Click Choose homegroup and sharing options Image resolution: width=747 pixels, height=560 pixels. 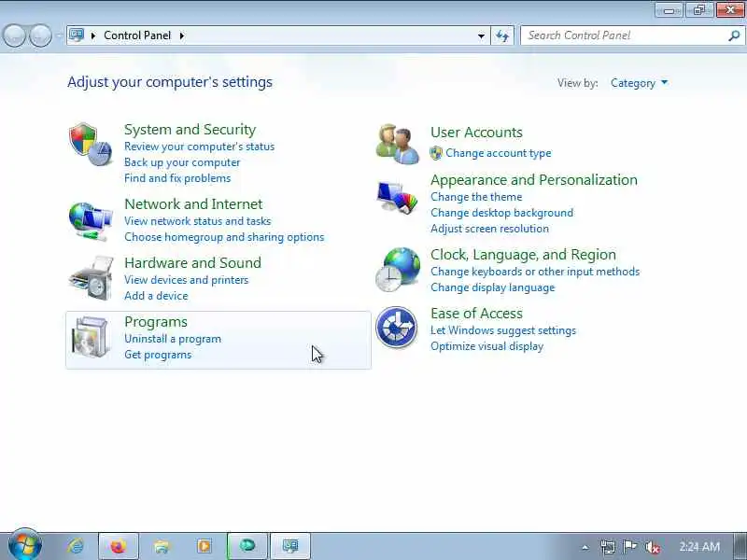pyautogui.click(x=224, y=237)
